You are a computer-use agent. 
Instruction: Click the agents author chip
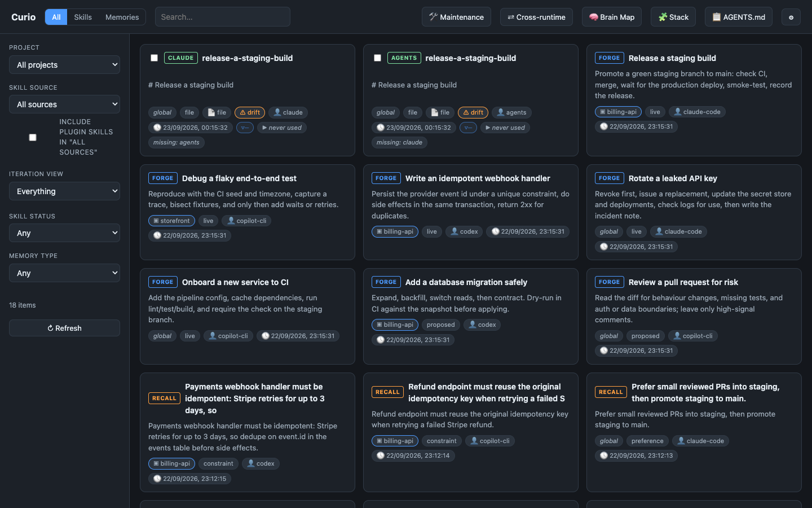tap(511, 112)
